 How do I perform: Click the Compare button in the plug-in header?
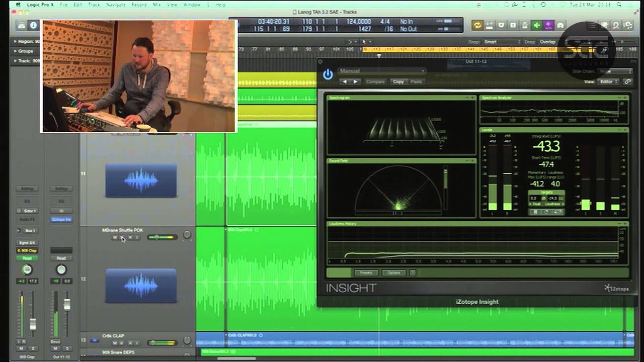pos(375,81)
